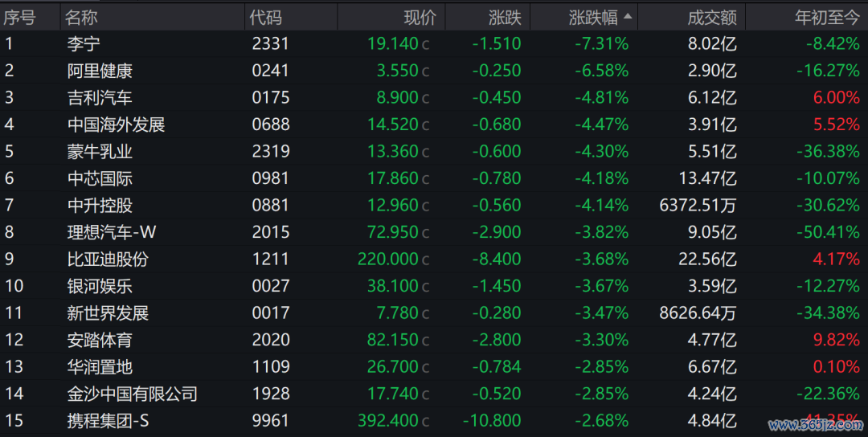Click price 72.950 for 理想汽车-W

point(393,232)
